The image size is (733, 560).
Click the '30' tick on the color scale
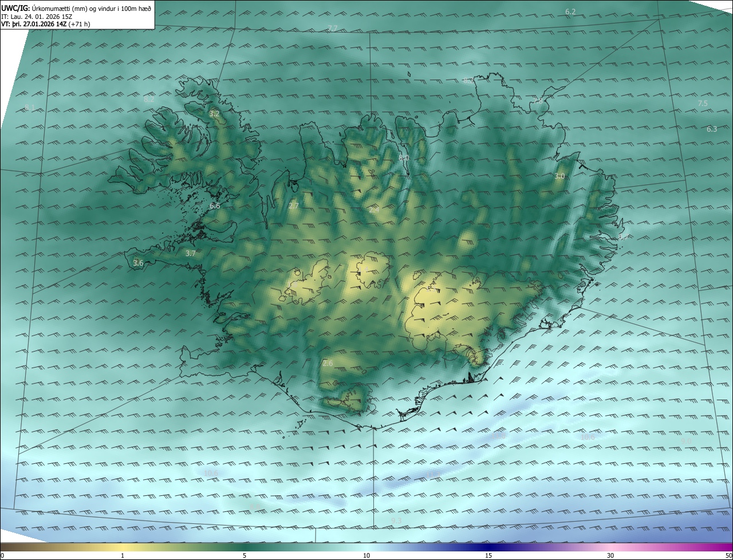610,555
